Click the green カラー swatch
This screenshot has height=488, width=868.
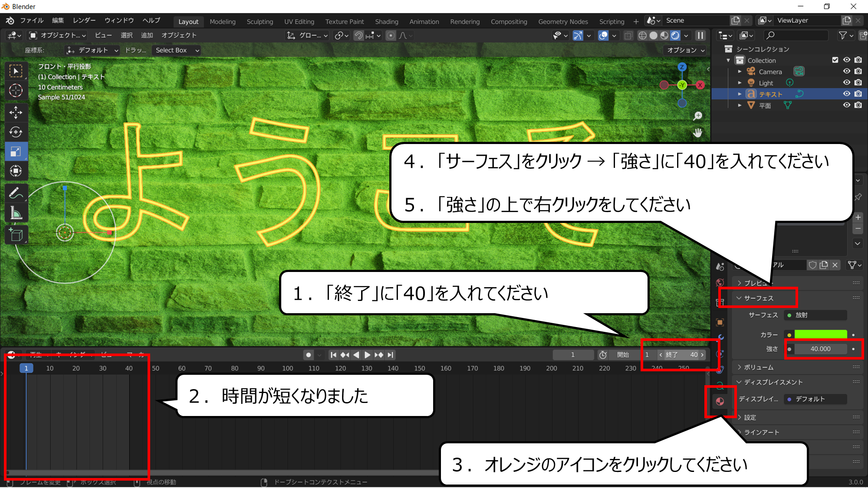pos(820,334)
